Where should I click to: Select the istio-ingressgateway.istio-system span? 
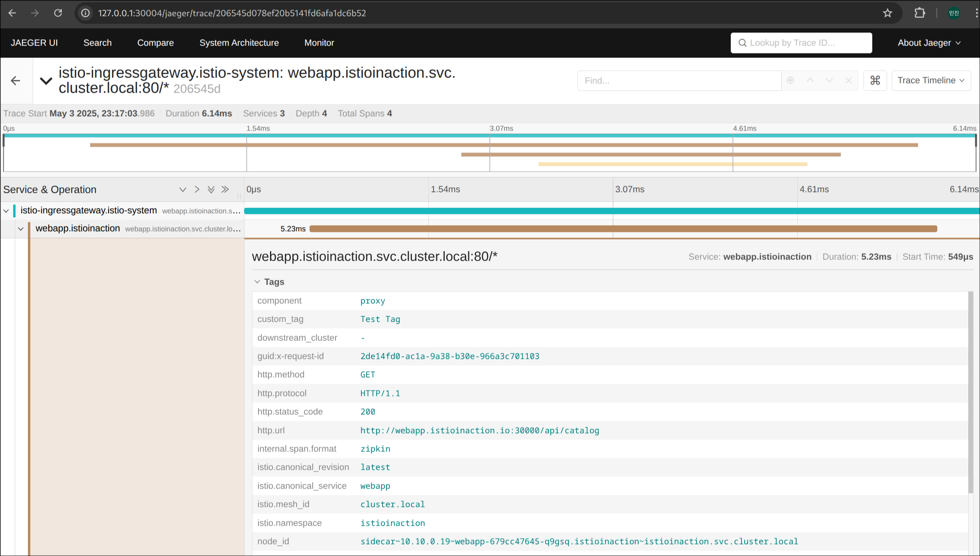(x=89, y=210)
